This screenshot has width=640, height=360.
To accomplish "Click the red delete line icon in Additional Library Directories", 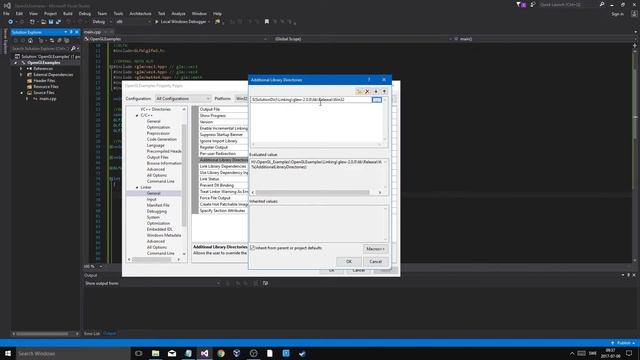I will (x=367, y=91).
